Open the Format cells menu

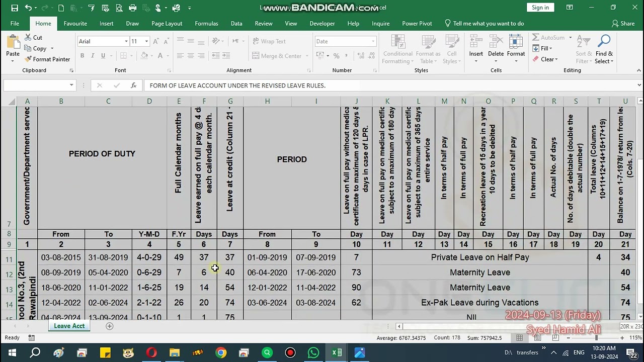516,49
